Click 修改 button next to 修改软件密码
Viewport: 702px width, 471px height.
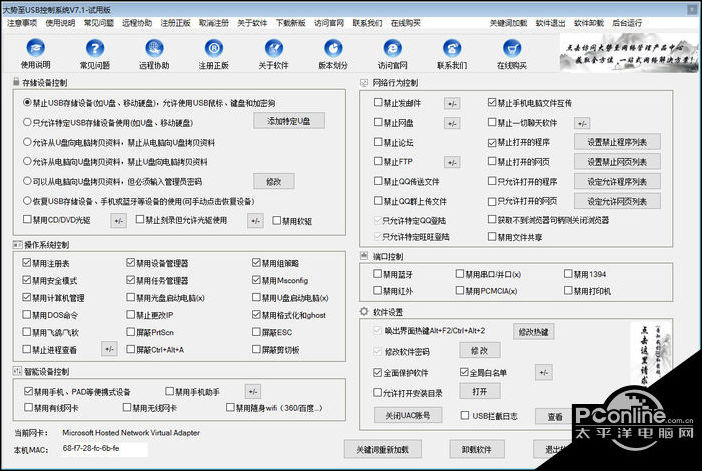(x=479, y=351)
